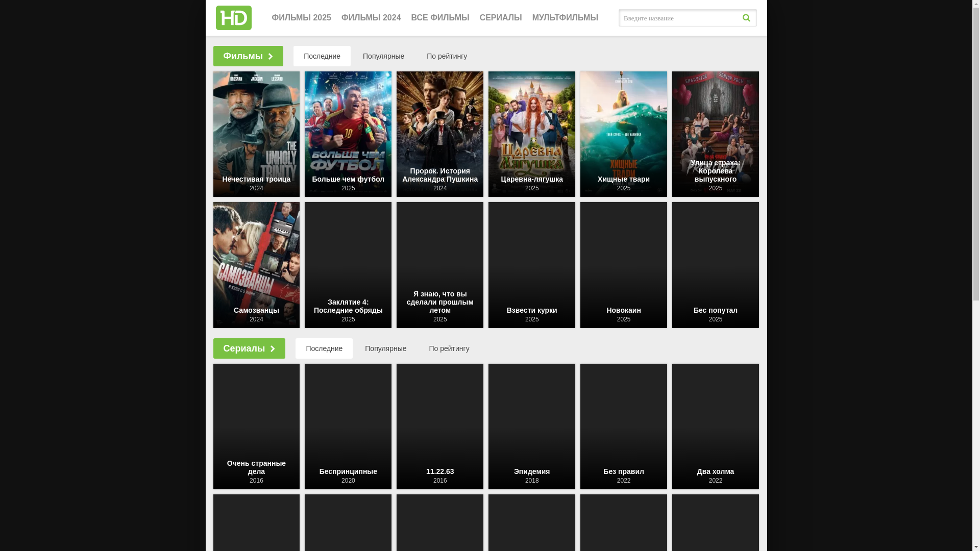Select По рейтингу tab in Сериалы section
Viewport: 980px width, 551px height.
(449, 348)
